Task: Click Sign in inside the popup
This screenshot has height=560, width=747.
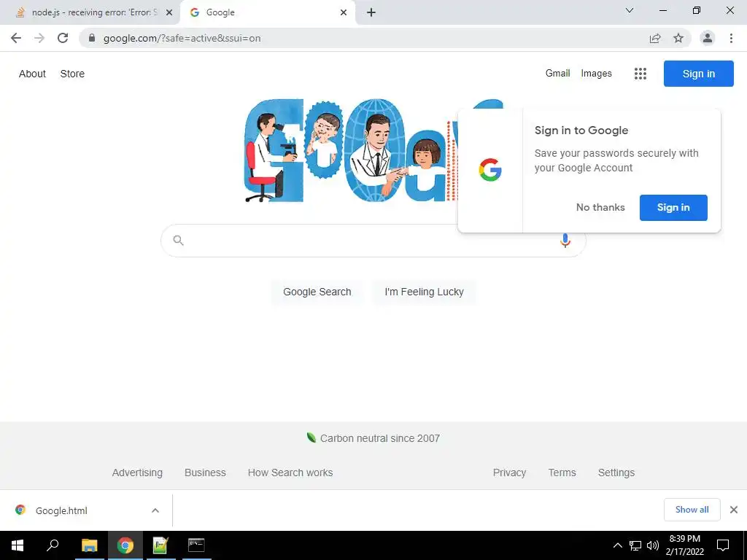Action: click(x=673, y=208)
